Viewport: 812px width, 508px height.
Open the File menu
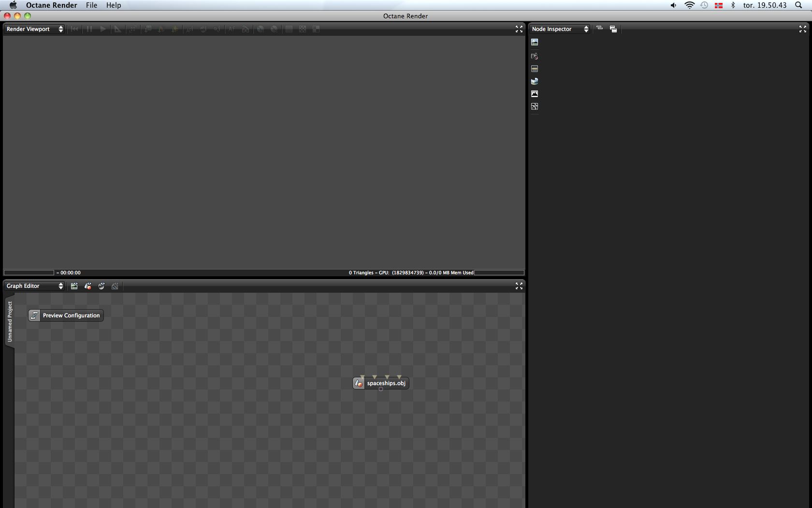pyautogui.click(x=92, y=5)
